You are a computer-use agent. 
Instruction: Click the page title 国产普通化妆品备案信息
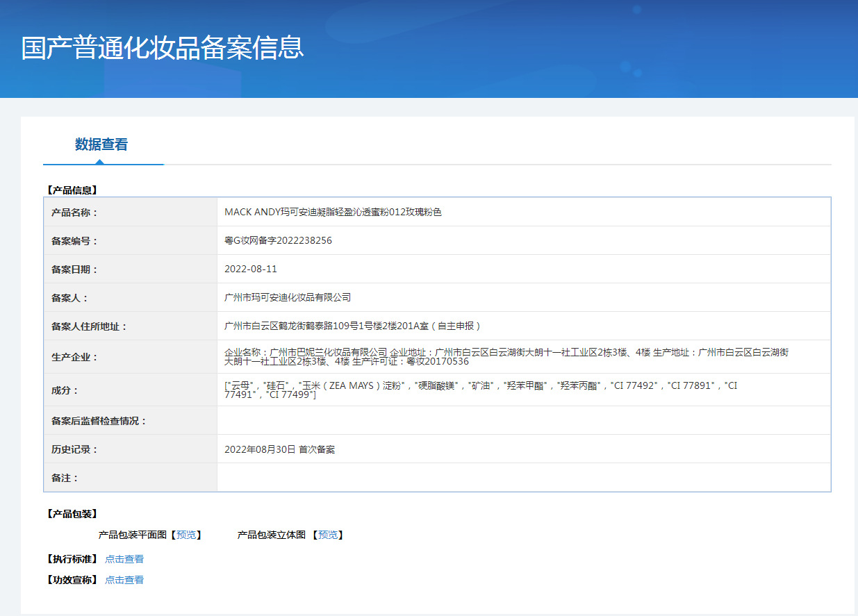(x=163, y=48)
